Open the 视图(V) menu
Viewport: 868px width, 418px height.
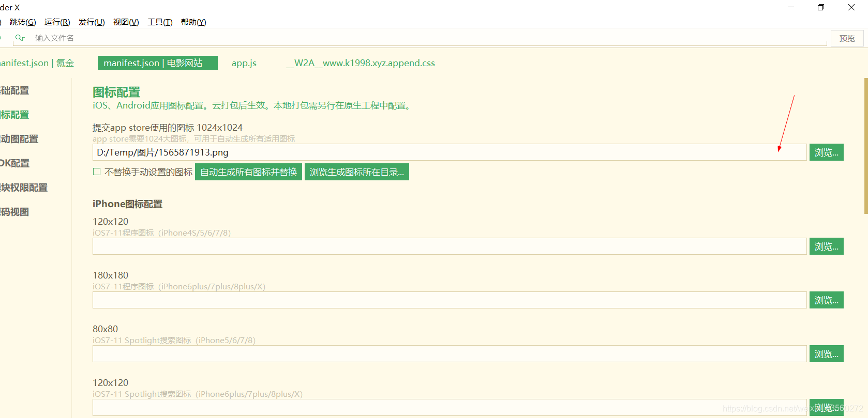126,22
